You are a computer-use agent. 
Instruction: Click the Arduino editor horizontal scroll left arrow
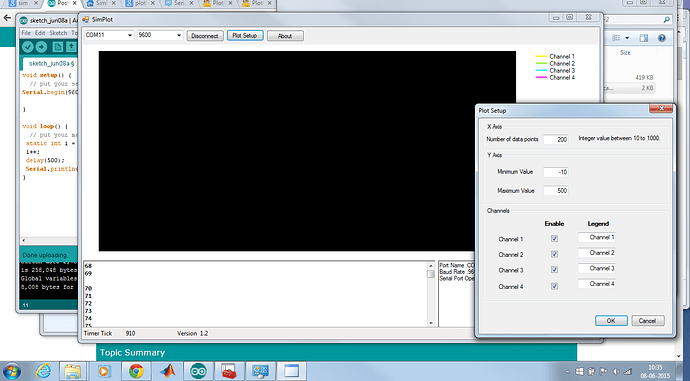click(x=23, y=240)
